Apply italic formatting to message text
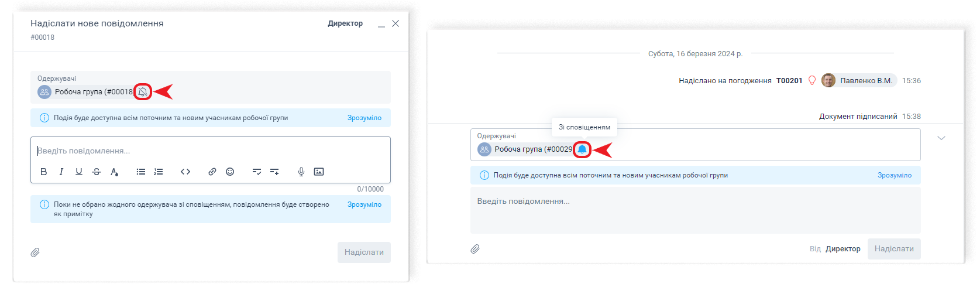 pyautogui.click(x=61, y=172)
